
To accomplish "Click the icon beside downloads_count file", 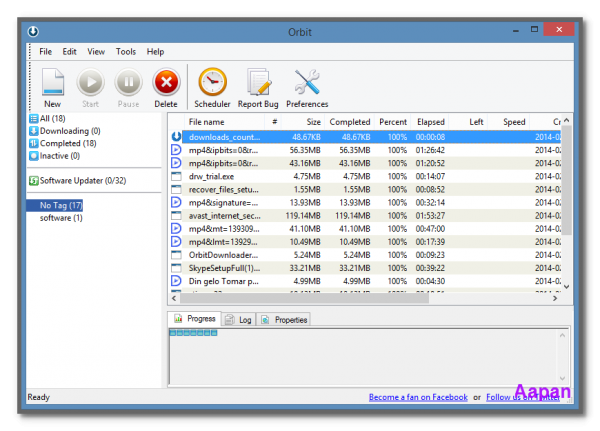I will point(176,137).
